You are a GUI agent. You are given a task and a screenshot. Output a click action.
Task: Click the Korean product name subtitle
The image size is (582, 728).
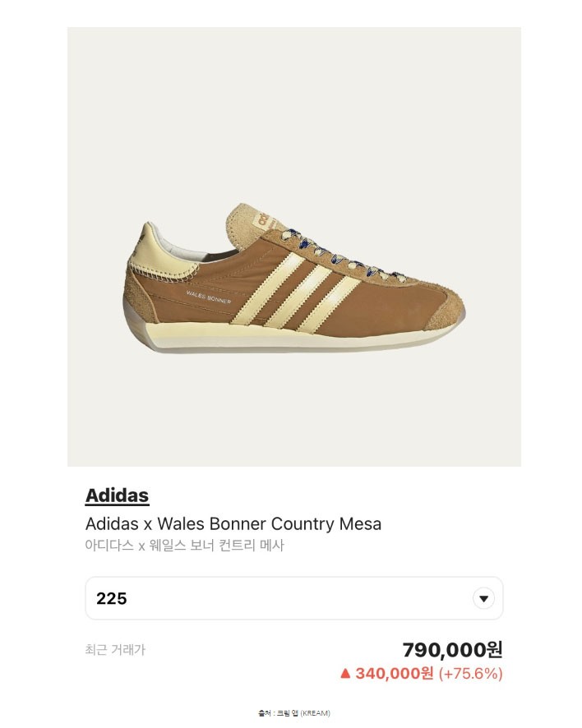(x=184, y=545)
